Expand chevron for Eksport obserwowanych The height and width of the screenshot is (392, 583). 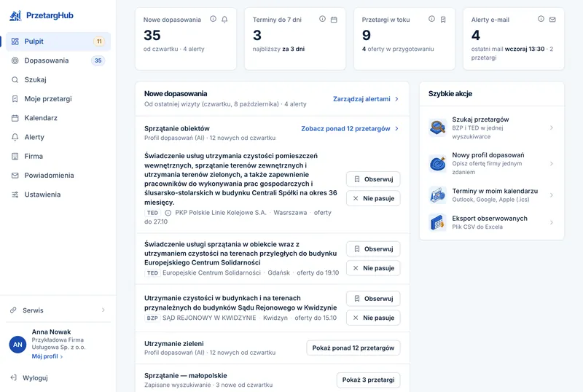click(x=552, y=222)
